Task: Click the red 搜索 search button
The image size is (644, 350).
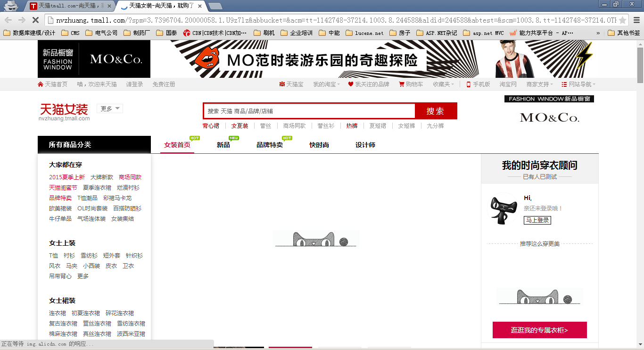Action: 436,111
